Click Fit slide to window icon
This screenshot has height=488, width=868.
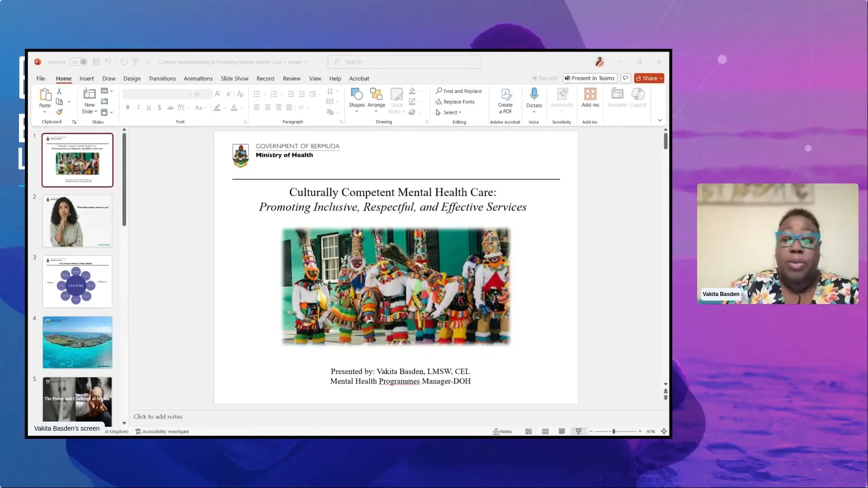coord(664,432)
